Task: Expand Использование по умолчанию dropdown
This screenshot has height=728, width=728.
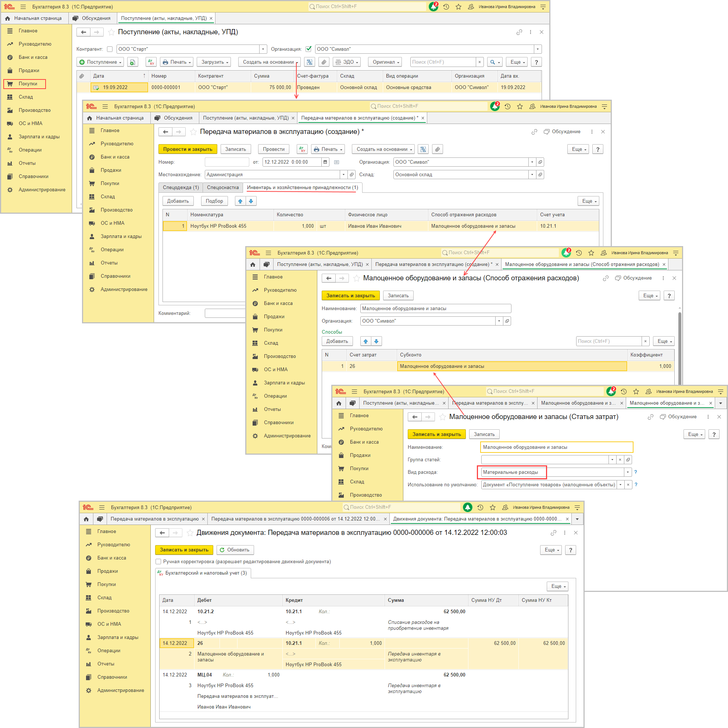Action: point(620,484)
